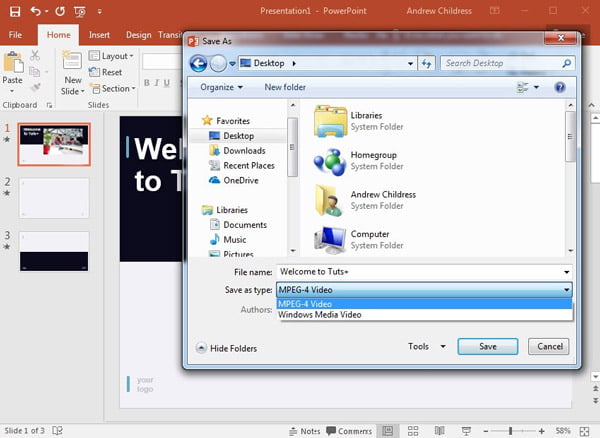Choose Windows Media Video from the list
The height and width of the screenshot is (438, 600).
[x=424, y=315]
